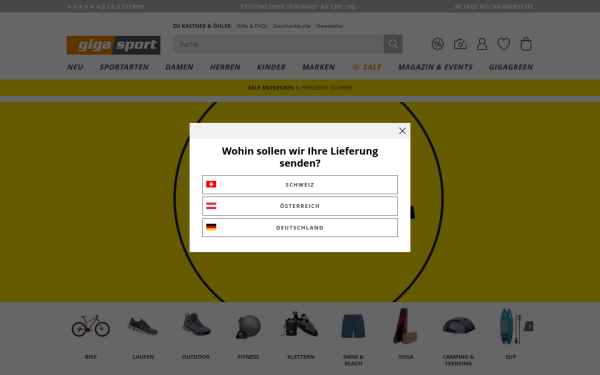Click the BIKE category label

[x=91, y=357]
